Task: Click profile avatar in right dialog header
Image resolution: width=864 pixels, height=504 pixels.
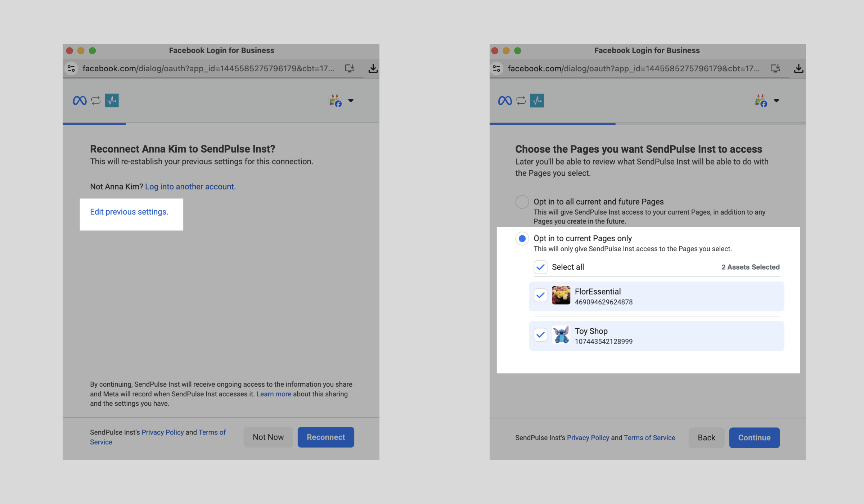Action: point(761,101)
